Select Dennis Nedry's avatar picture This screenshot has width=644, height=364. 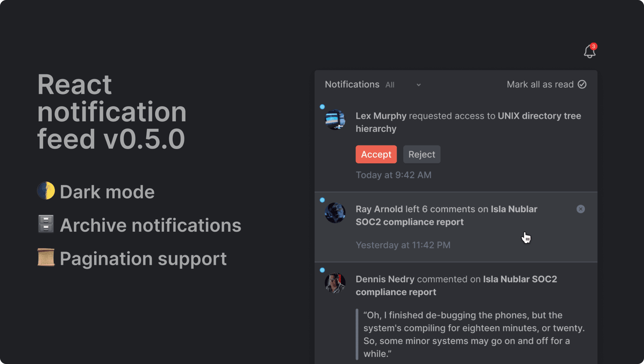coord(335,283)
